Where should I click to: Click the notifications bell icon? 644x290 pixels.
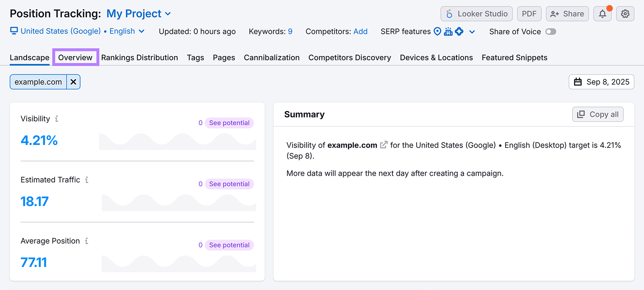coord(602,14)
